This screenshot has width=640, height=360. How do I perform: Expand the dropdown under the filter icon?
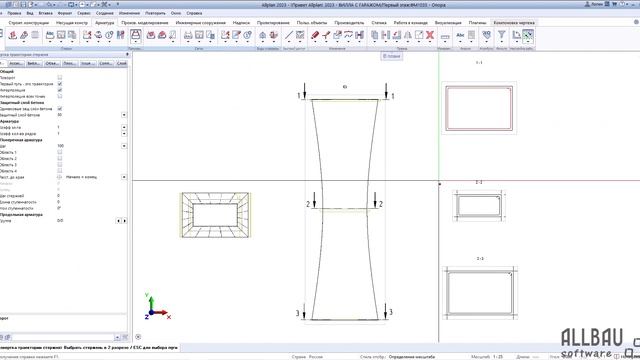coord(501,42)
